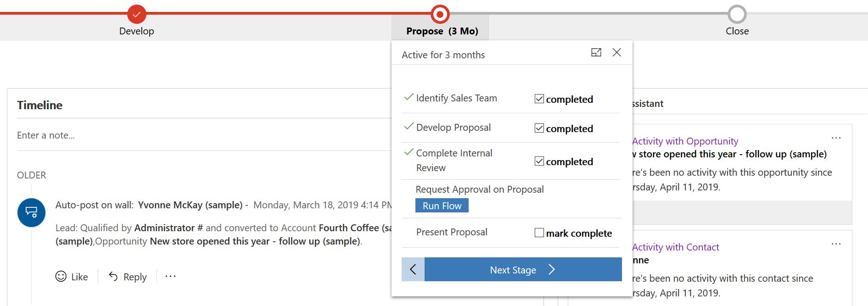Screen dimensions: 868x306
Task: Click the Auto-post wall avatar icon
Action: (x=31, y=212)
